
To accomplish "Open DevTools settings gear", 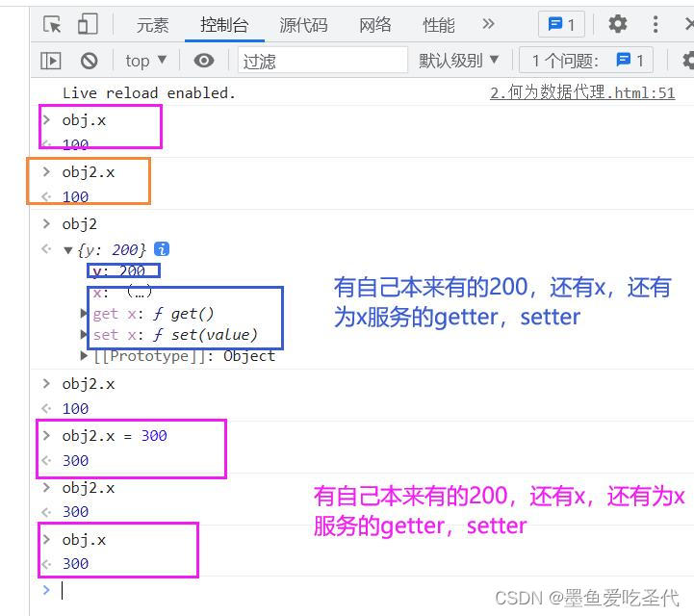I will coord(617,24).
